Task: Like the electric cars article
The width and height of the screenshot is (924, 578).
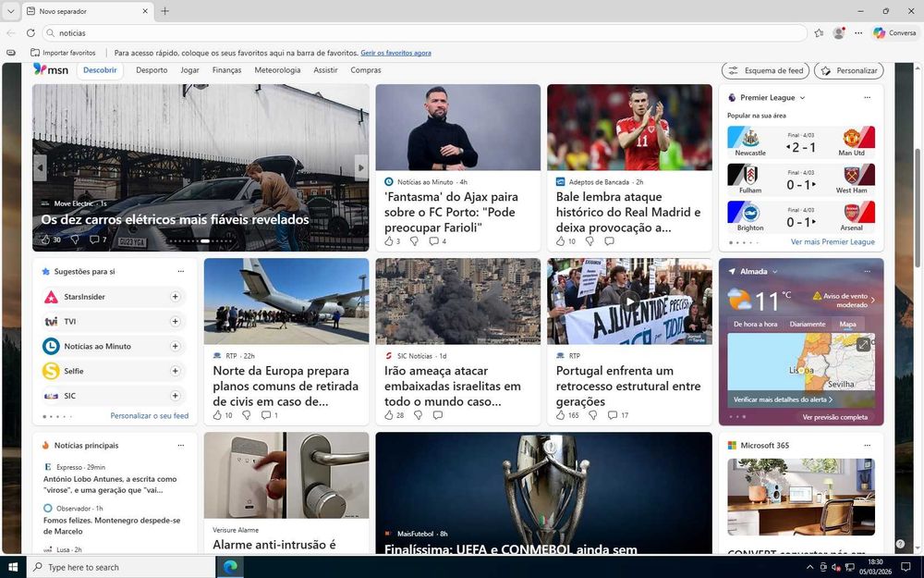Action: coord(45,240)
